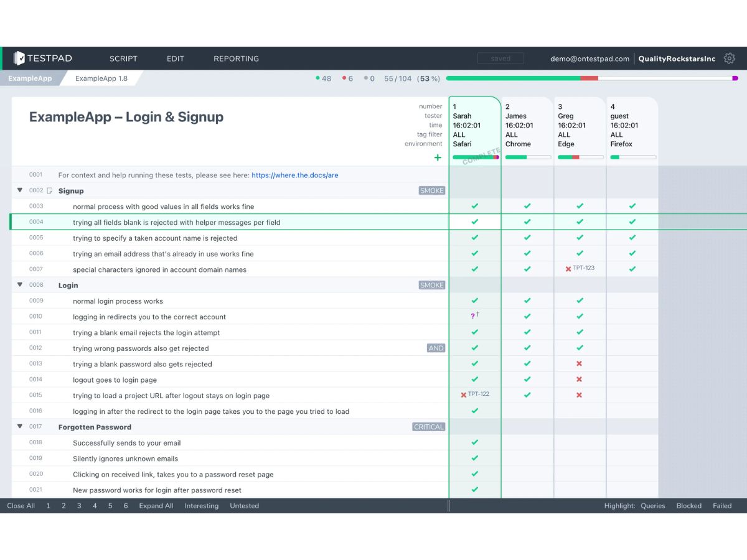Viewport: 747px width, 560px height.
Task: Open the SCRIPT menu
Action: click(x=123, y=58)
